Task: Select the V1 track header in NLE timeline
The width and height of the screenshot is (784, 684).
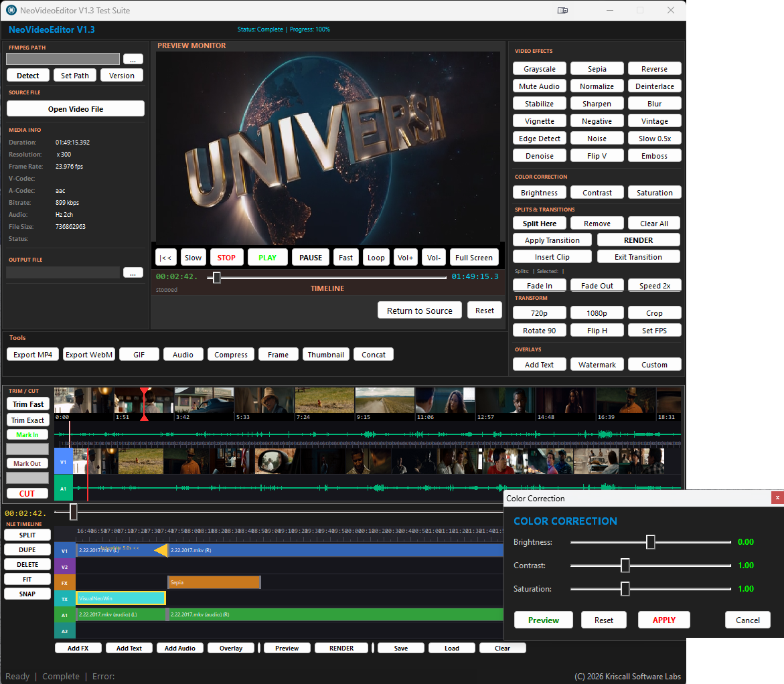Action: pyautogui.click(x=65, y=551)
